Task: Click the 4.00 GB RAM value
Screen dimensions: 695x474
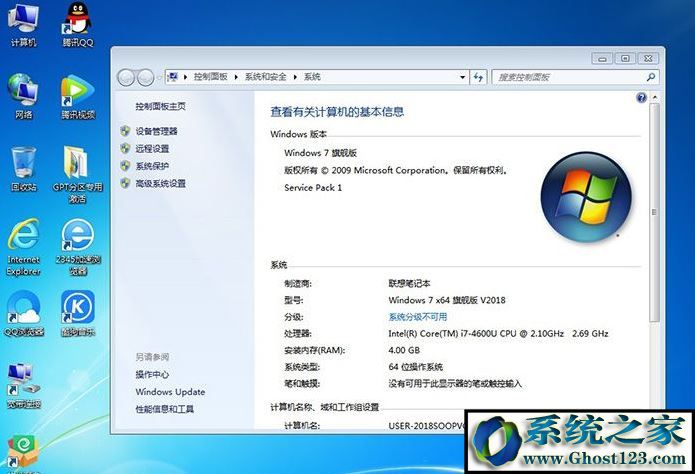Action: (x=404, y=350)
